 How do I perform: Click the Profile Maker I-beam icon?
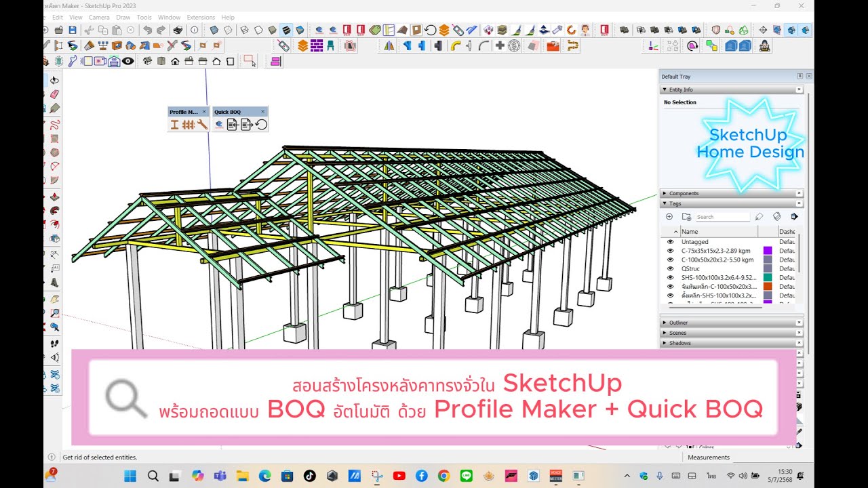coord(174,125)
